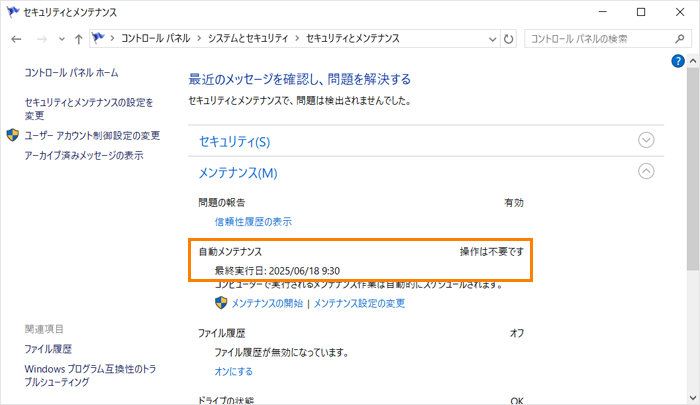Select システムとセキュリティ in breadcrumb
The height and width of the screenshot is (405, 700).
pos(248,38)
